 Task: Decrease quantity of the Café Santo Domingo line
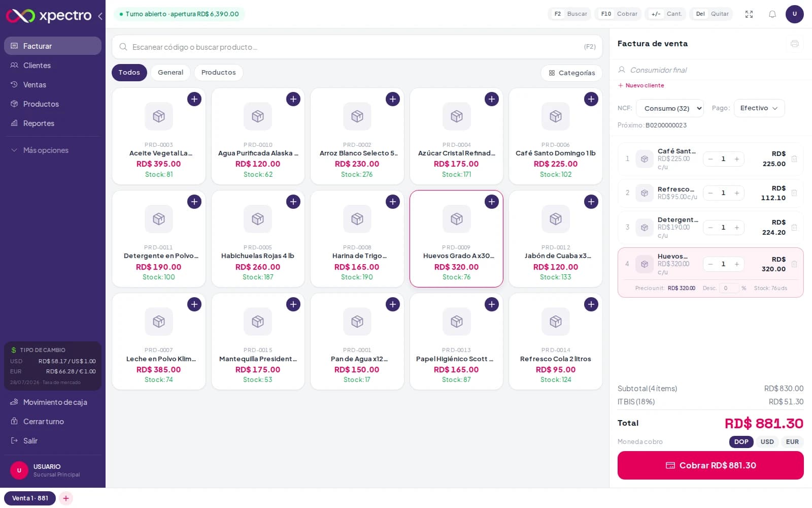click(710, 159)
